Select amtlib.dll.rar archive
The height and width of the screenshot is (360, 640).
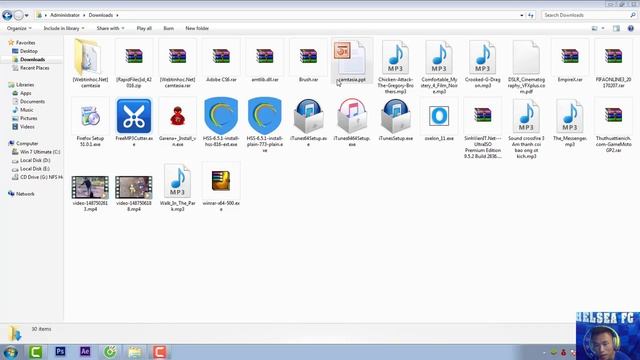point(264,60)
